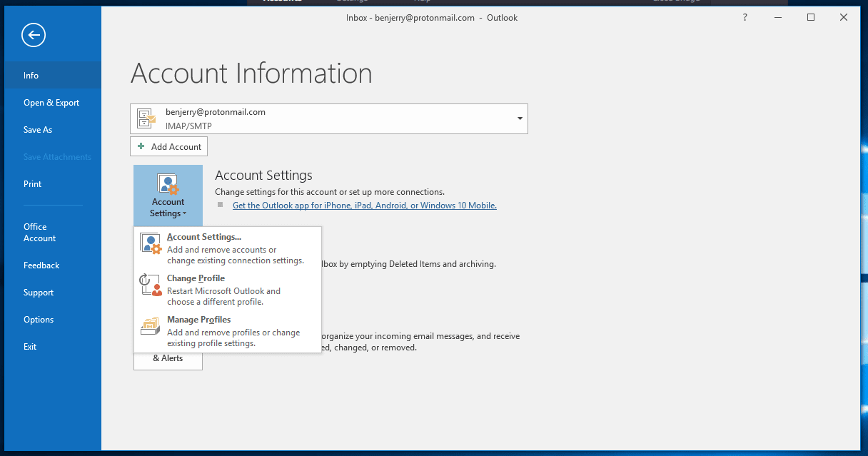Screen dimensions: 868x456
Task: Choose Manage Profiles from the dropdown menu
Action: (x=228, y=331)
